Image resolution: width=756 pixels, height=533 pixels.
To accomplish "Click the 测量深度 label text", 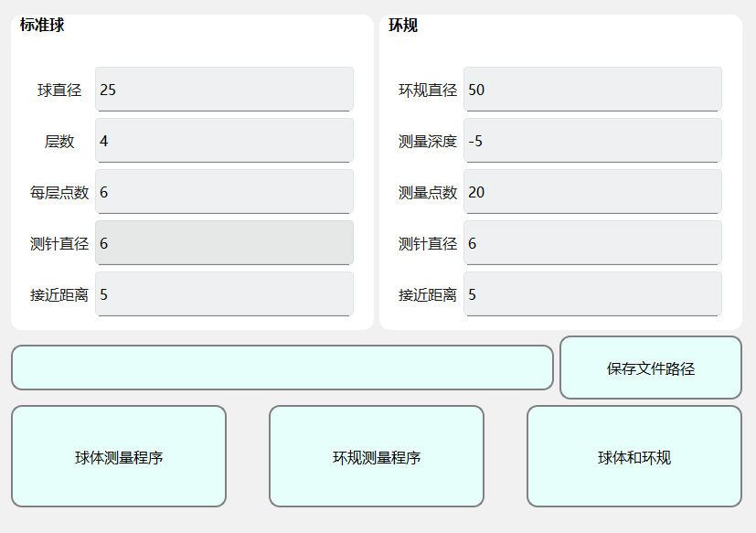I will 428,142.
